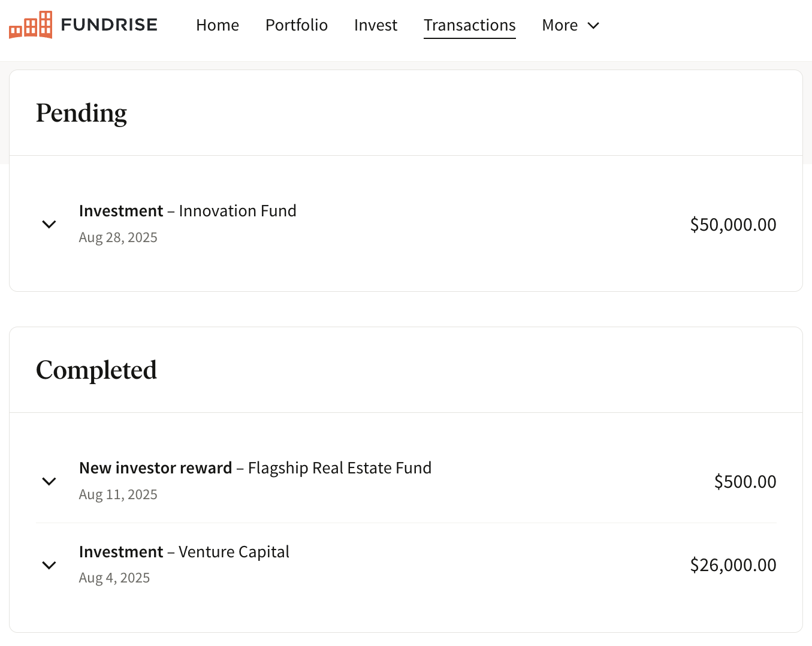Expand the Venture Capital investment row
Image resolution: width=812 pixels, height=646 pixels.
coord(49,565)
